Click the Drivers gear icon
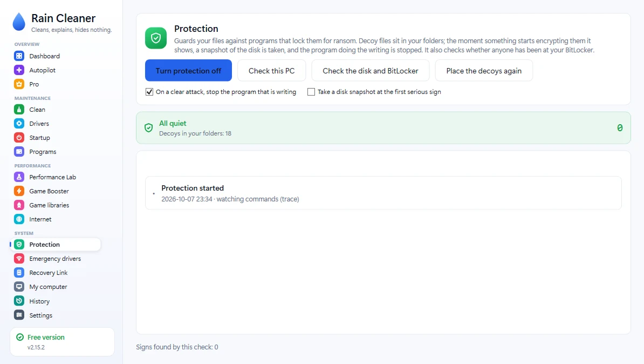 pos(19,123)
